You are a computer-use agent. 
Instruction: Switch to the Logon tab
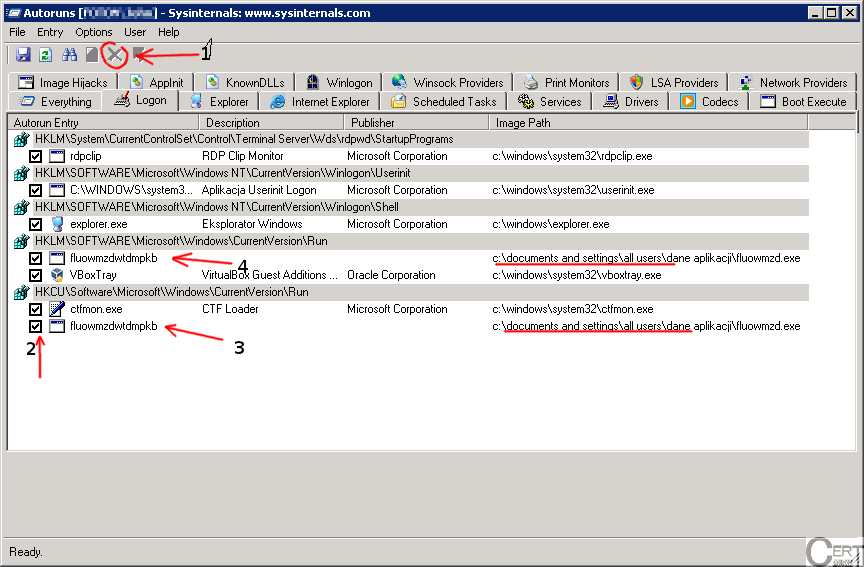140,100
